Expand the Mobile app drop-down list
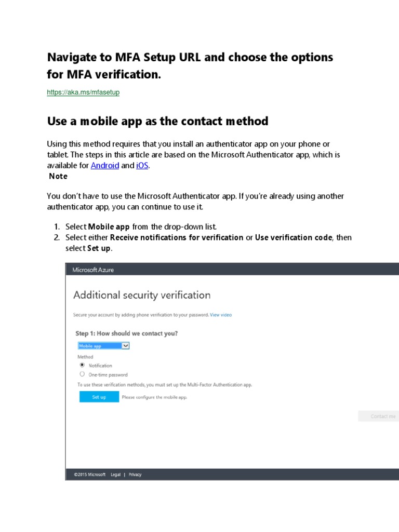 tap(125, 345)
